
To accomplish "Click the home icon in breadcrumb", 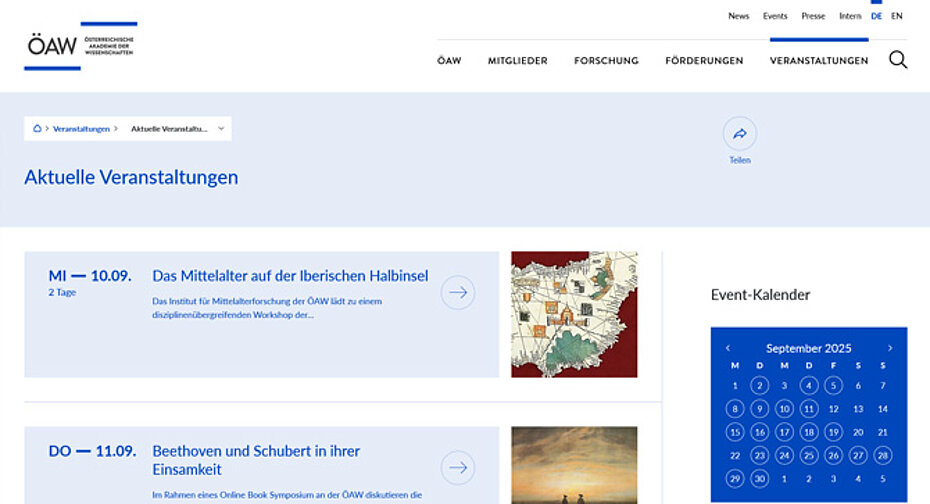I will (37, 129).
